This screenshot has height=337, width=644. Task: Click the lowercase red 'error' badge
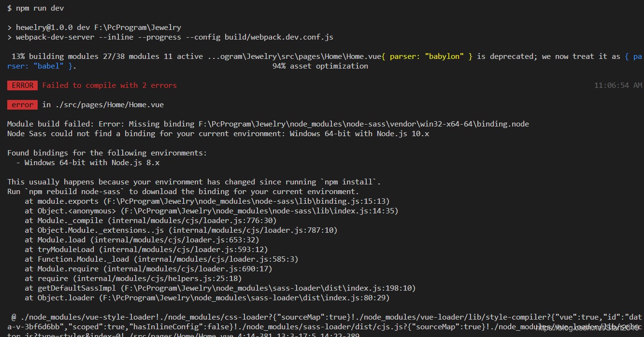tap(22, 105)
